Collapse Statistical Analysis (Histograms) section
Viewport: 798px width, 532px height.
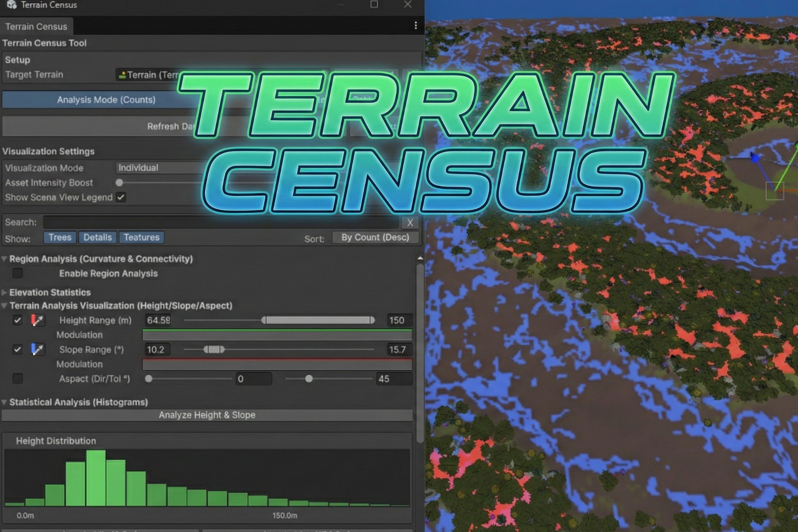click(x=5, y=402)
